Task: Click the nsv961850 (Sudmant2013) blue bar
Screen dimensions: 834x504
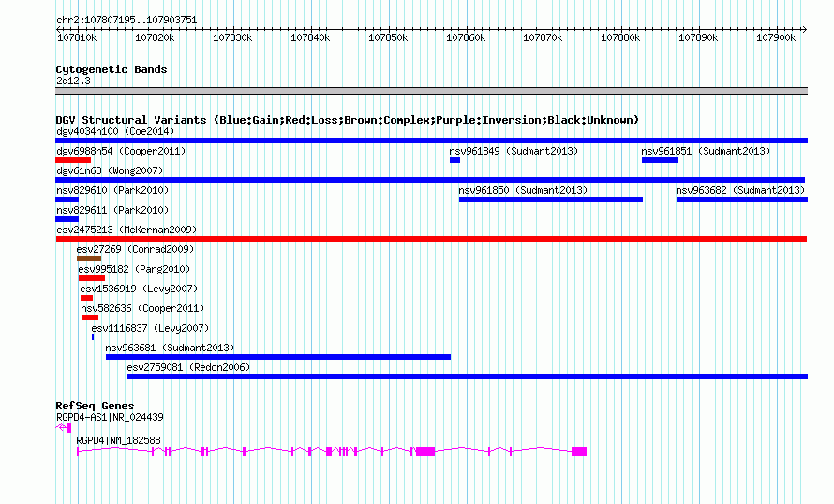Action: click(551, 200)
